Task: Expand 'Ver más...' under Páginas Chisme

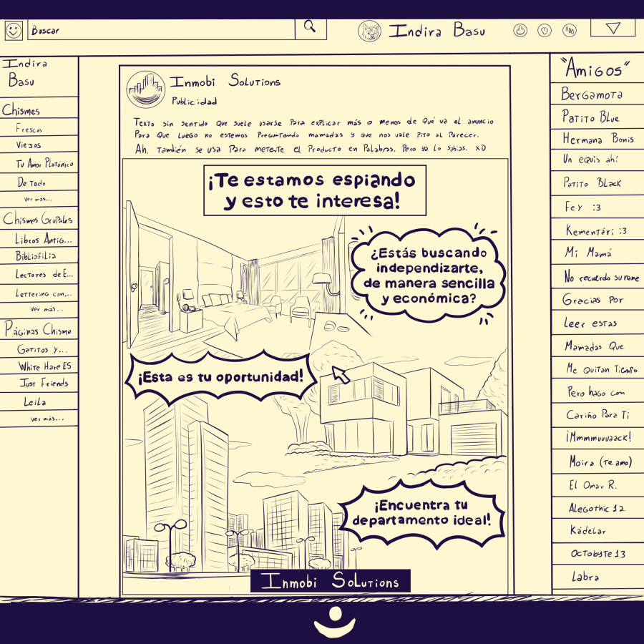Action: click(47, 419)
